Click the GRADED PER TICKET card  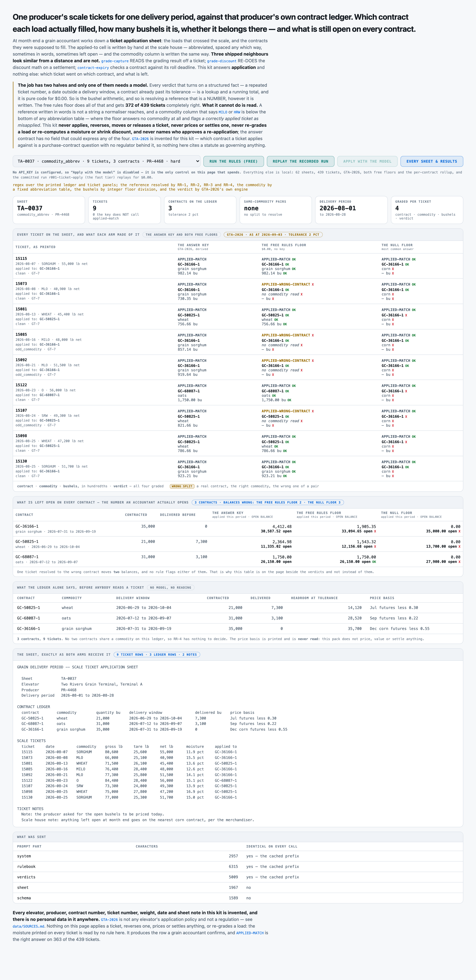[427, 210]
